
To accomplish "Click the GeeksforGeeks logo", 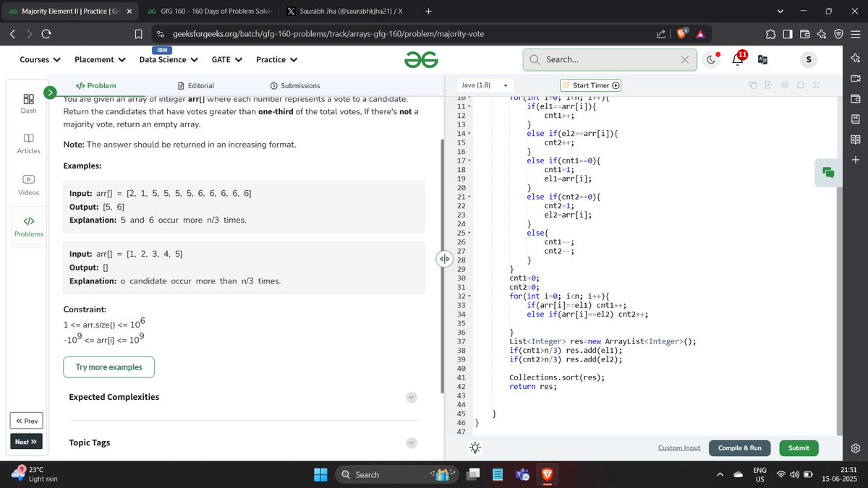I will click(x=420, y=59).
